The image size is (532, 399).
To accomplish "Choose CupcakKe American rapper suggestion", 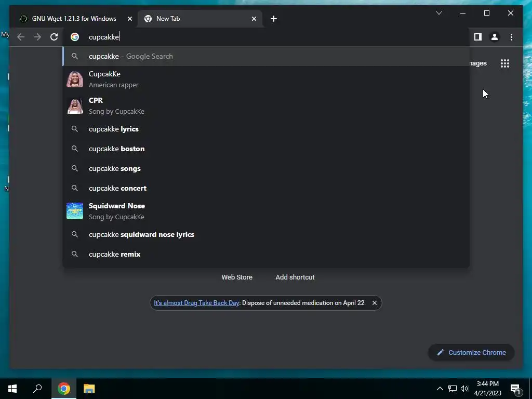I will [x=266, y=79].
